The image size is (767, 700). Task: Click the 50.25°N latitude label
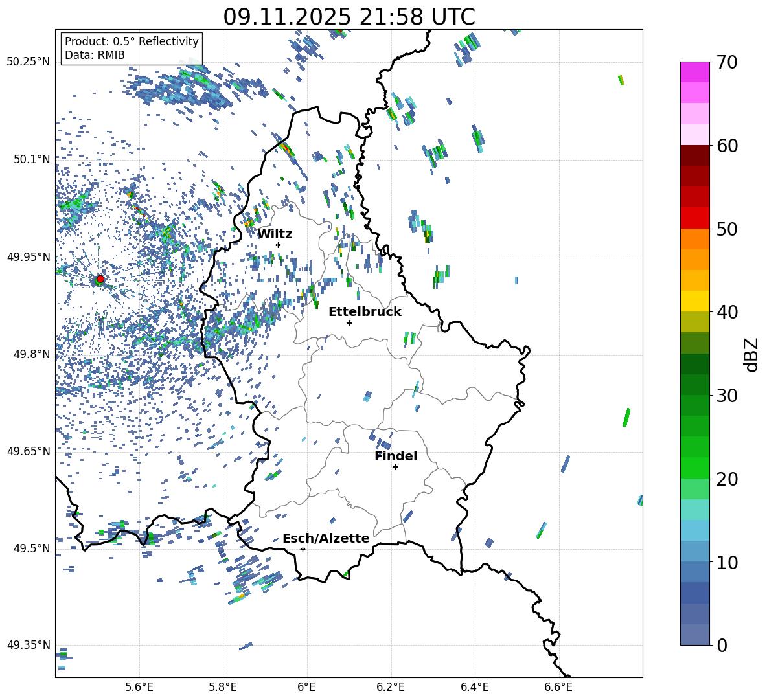point(29,62)
